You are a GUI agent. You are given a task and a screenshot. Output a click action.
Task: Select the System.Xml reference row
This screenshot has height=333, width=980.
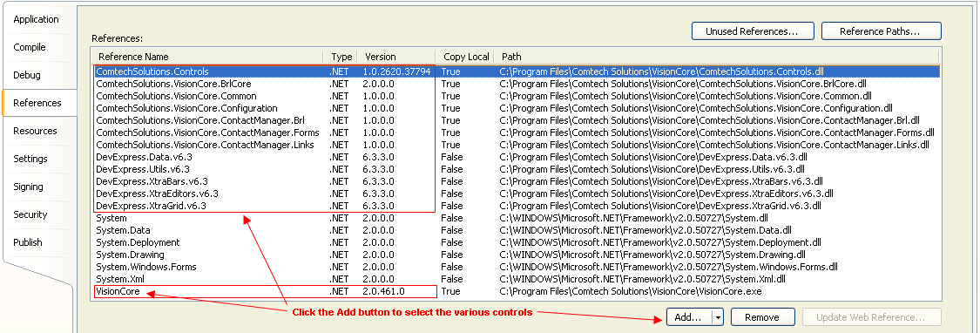[517, 279]
